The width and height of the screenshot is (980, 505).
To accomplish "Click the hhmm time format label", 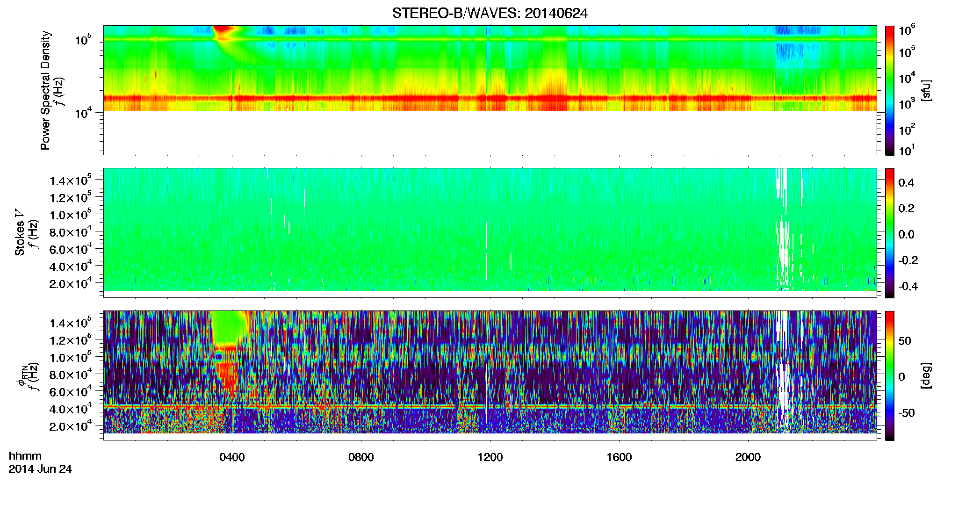I will click(25, 456).
